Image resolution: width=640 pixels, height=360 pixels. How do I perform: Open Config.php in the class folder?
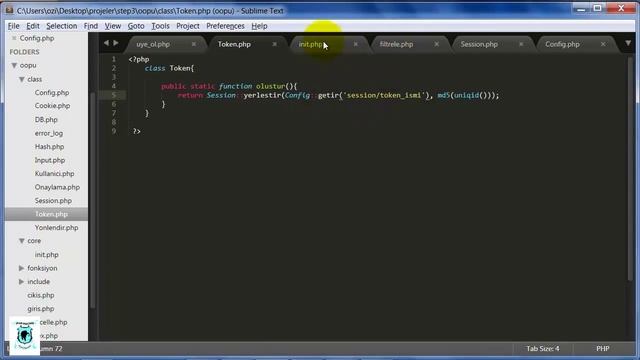[52, 93]
